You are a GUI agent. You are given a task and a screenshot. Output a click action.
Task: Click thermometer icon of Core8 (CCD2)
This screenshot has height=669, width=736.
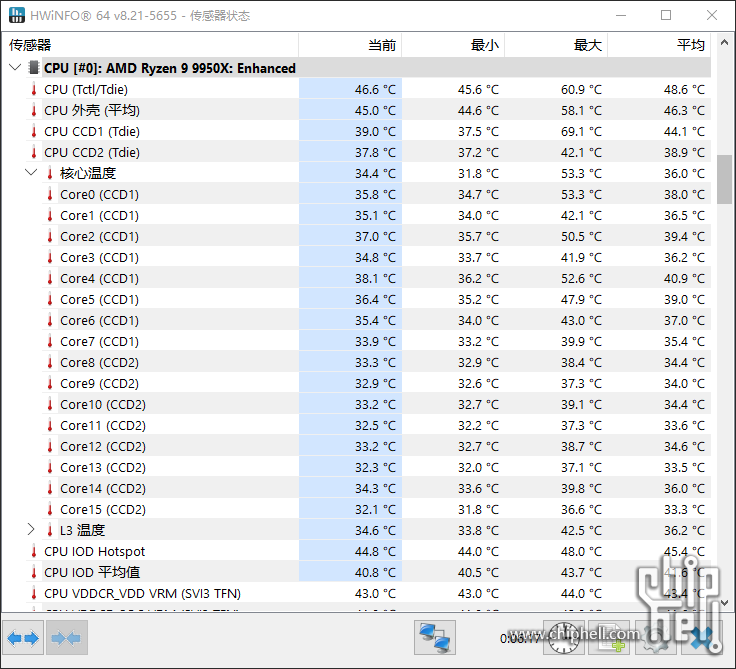tap(50, 362)
